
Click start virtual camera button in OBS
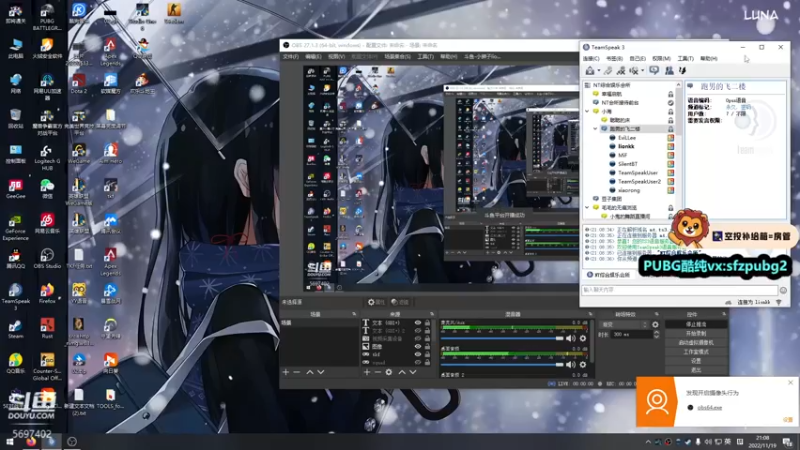tap(696, 343)
